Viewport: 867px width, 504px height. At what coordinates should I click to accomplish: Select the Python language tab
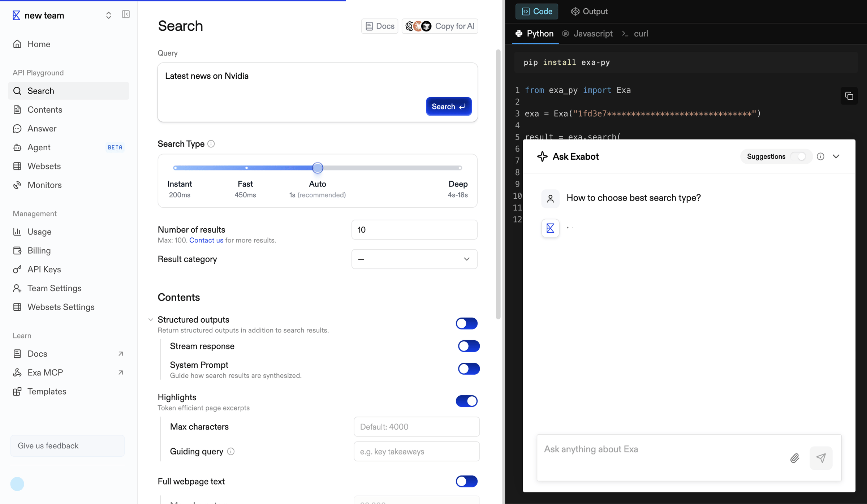pos(535,34)
